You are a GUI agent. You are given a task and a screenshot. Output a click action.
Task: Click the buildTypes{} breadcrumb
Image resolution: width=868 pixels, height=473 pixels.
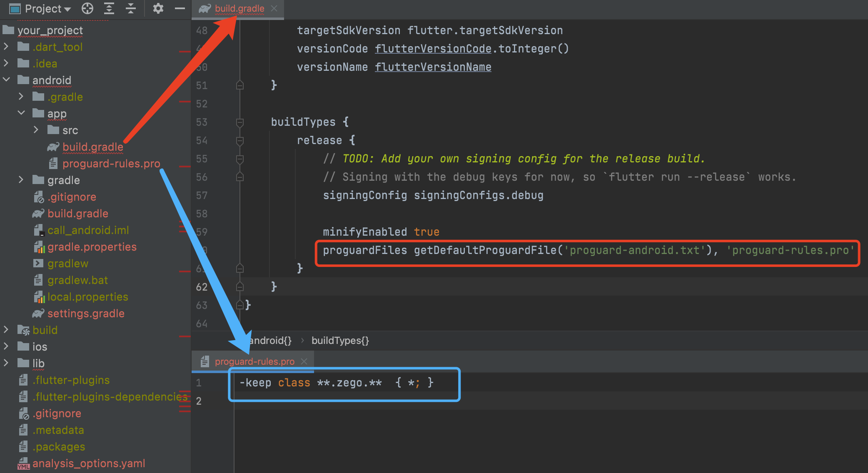(340, 340)
